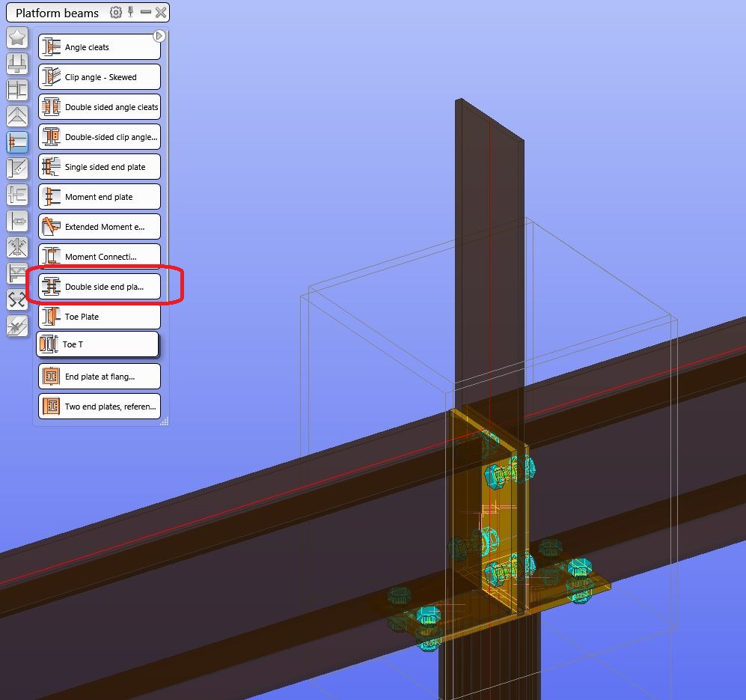Select the column base plate category icon
Screen dimensions: 746x700
pyautogui.click(x=17, y=64)
